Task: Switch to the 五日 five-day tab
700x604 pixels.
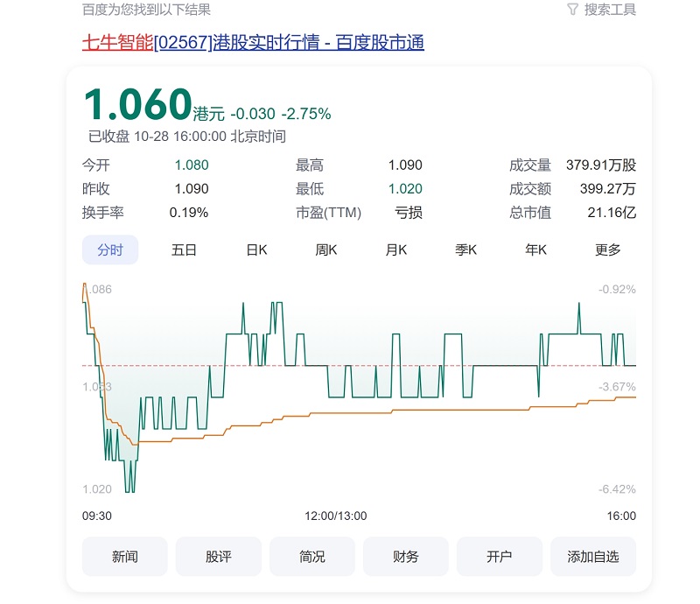Action: tap(184, 249)
